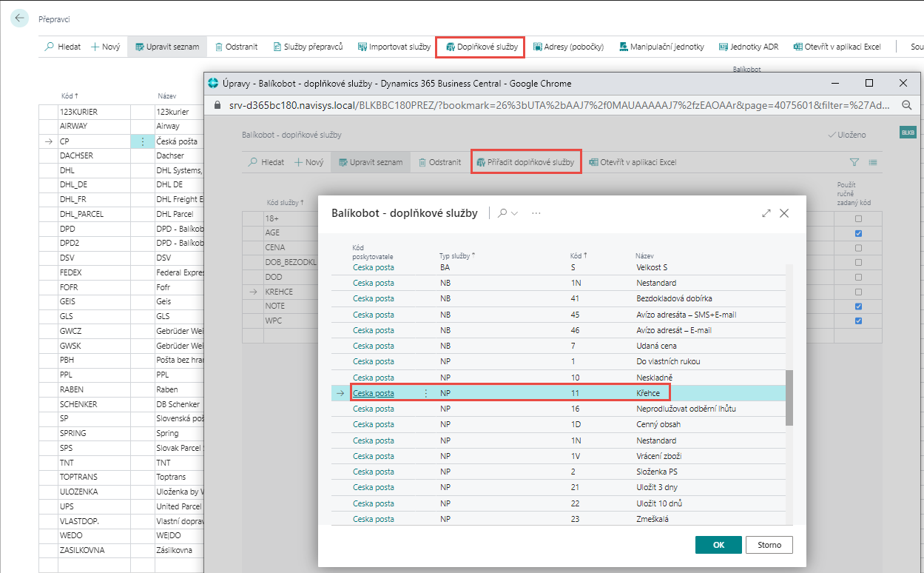
Task: Click the Kód služby column header
Action: 285,202
